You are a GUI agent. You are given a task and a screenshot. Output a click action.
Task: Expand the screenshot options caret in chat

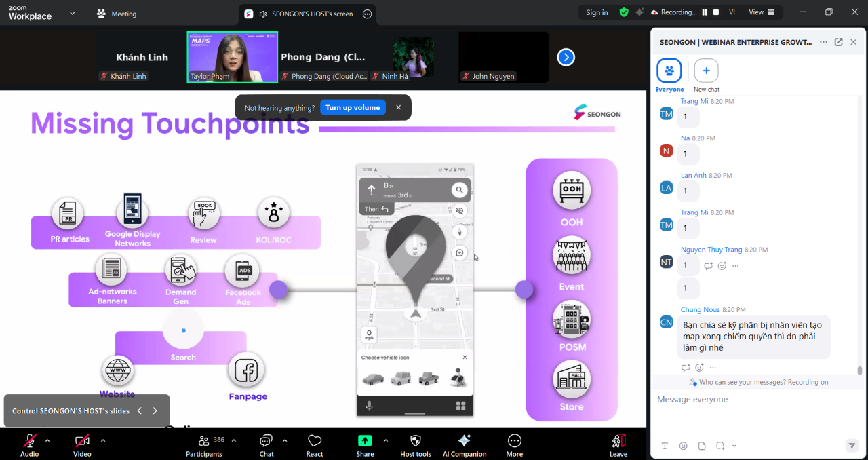[x=734, y=446]
